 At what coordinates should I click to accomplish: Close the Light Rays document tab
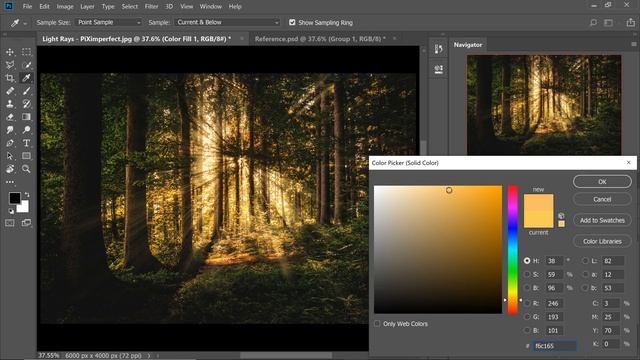coord(242,39)
